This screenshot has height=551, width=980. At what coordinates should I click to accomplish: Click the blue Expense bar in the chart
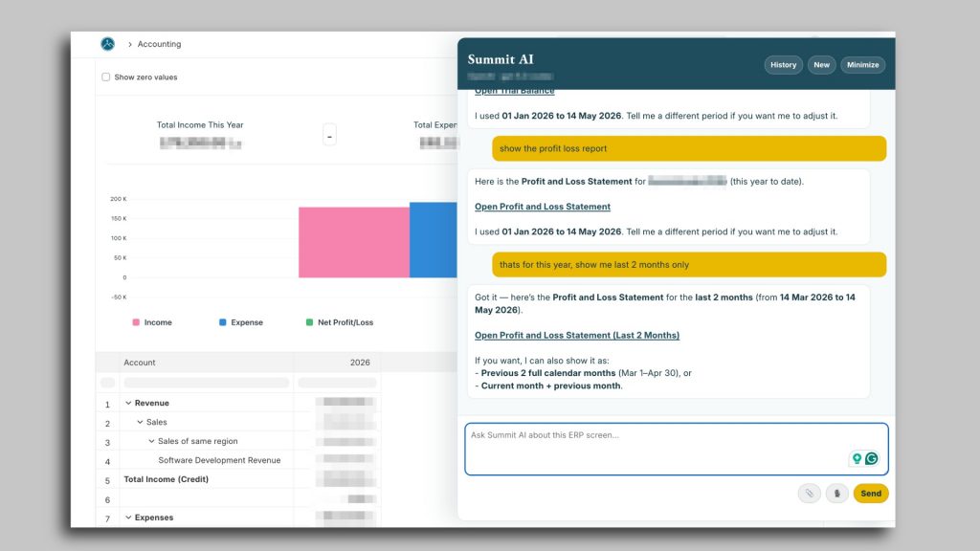click(434, 240)
